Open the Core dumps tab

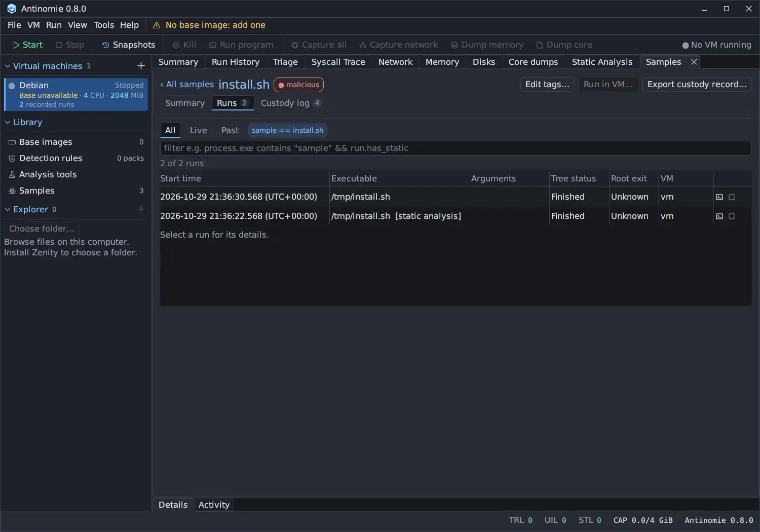tap(533, 62)
